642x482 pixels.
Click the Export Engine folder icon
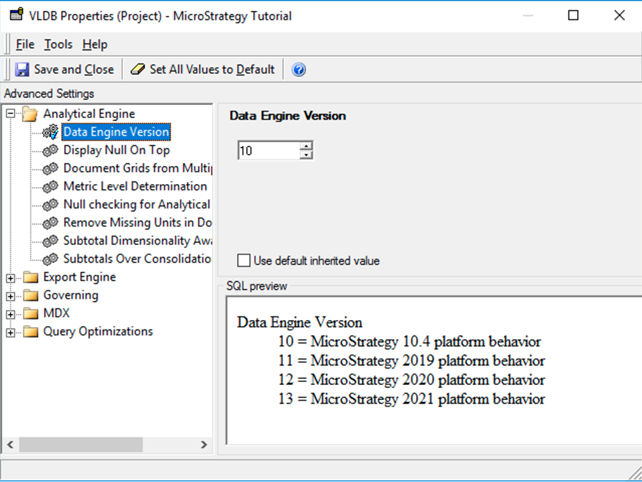[x=30, y=277]
